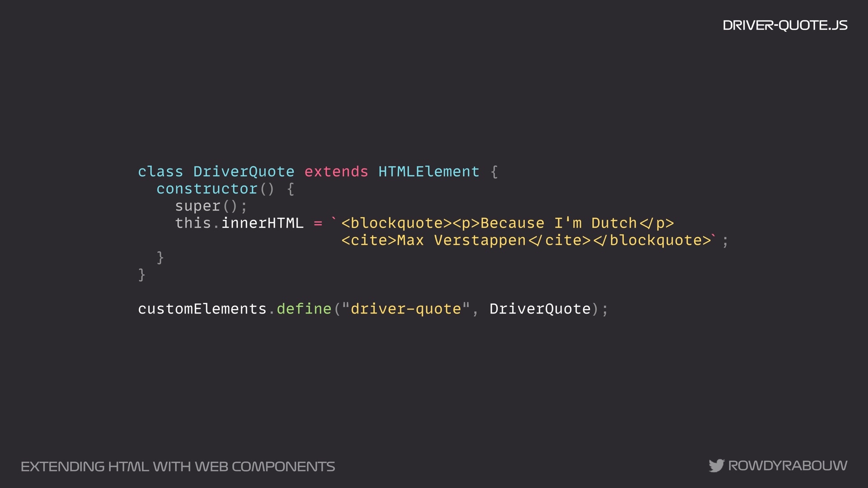The height and width of the screenshot is (488, 868).
Task: Click the HTMLElement base class name
Action: [429, 172]
